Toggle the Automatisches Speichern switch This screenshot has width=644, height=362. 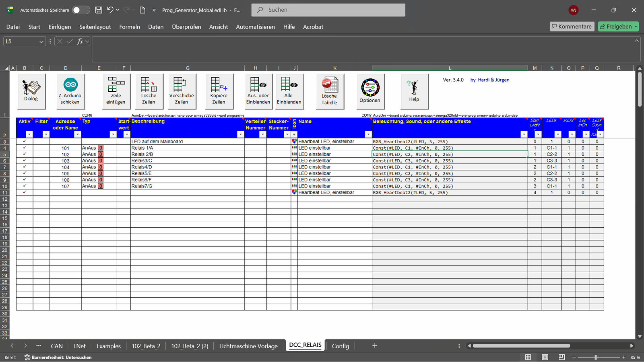tap(81, 10)
